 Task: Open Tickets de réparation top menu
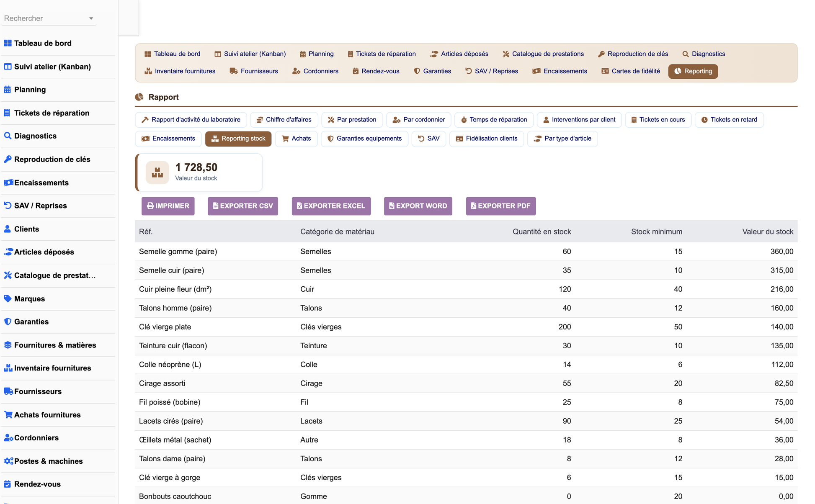382,54
